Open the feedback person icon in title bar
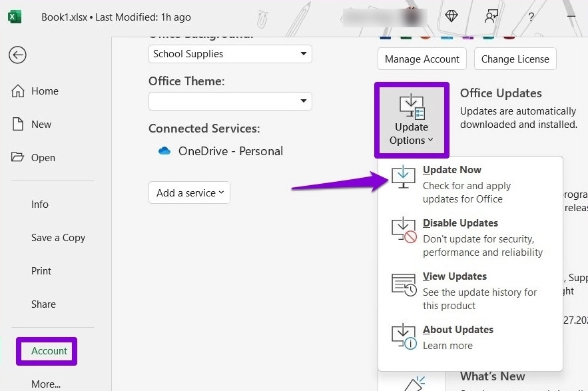The image size is (588, 391). click(x=491, y=16)
